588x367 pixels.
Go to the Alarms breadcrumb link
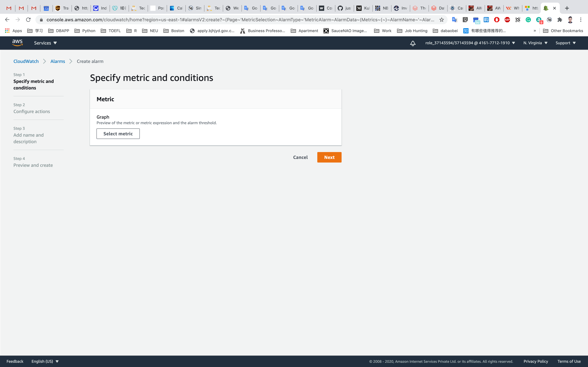click(x=58, y=61)
